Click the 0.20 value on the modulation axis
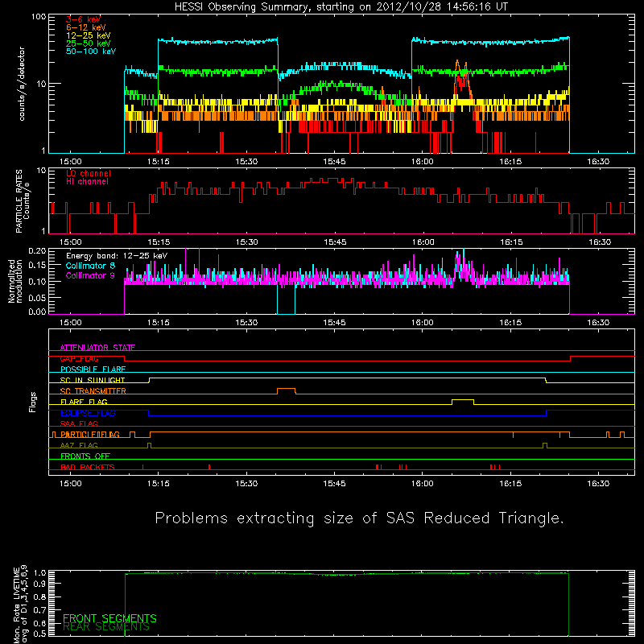This screenshot has height=644, width=644. [37, 251]
